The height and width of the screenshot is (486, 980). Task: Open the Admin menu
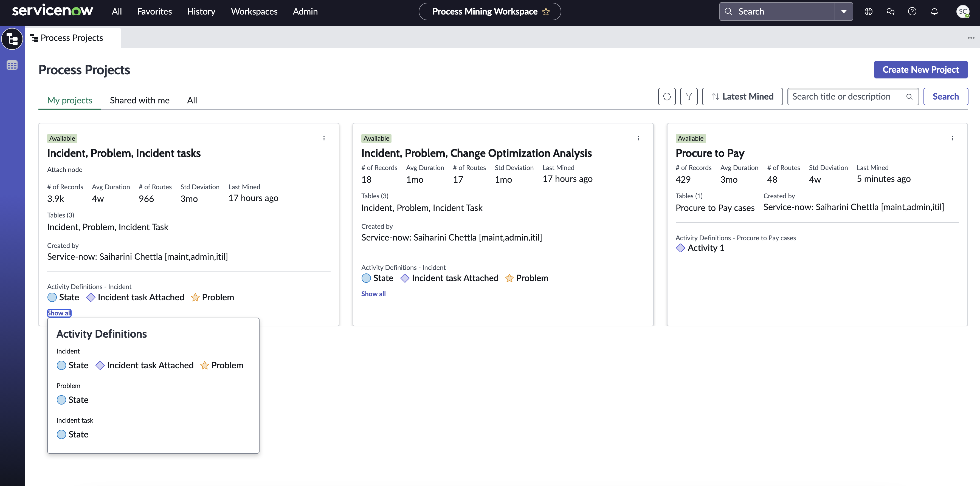(x=305, y=12)
